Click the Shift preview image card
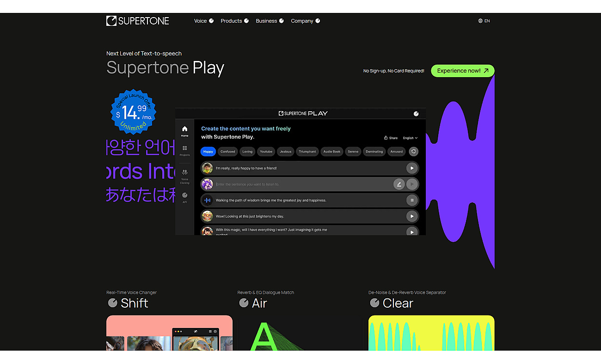Viewport: 601px width, 364px height. coord(169,333)
